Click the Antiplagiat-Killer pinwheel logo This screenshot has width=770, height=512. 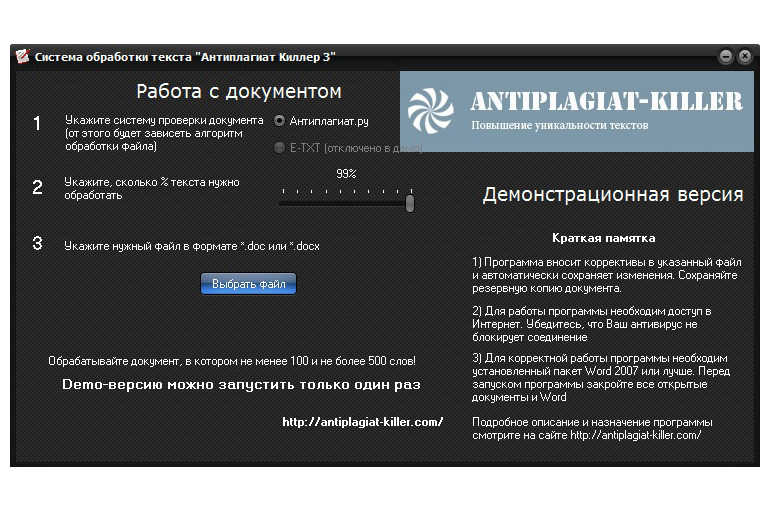click(x=431, y=111)
